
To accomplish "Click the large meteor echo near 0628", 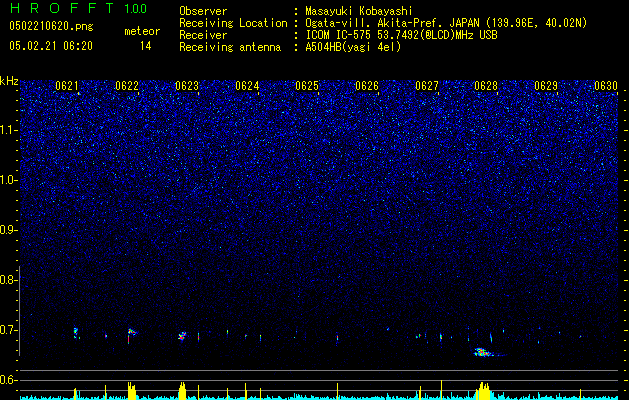I will click(484, 353).
